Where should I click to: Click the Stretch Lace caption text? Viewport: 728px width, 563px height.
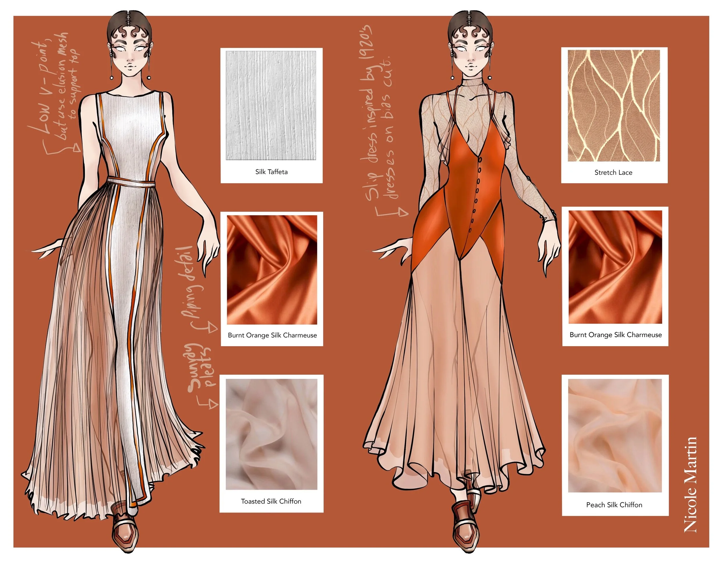(x=613, y=173)
